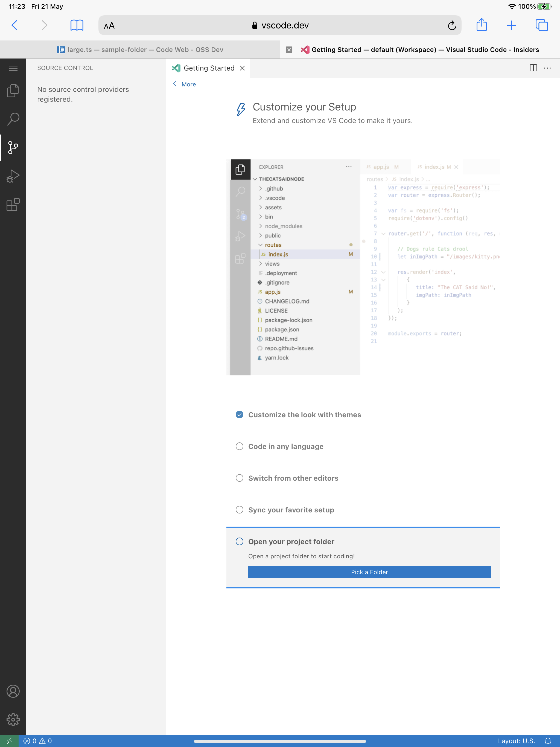Click Layout: U.S. in status bar
The width and height of the screenshot is (560, 747).
(x=517, y=741)
